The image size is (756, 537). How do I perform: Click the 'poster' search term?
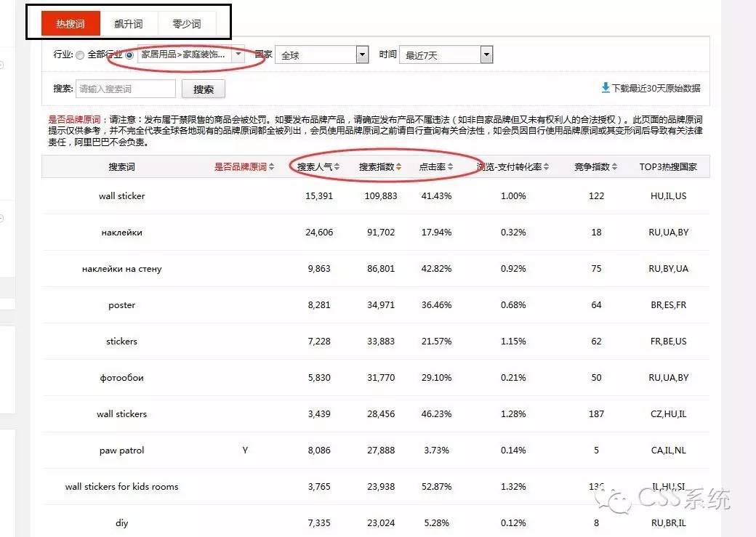121,305
